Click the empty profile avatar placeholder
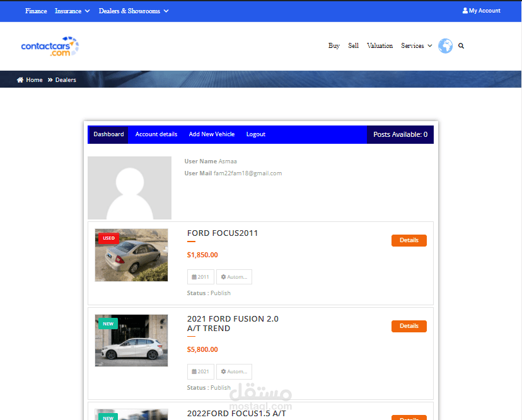This screenshot has width=522, height=420. click(x=129, y=187)
